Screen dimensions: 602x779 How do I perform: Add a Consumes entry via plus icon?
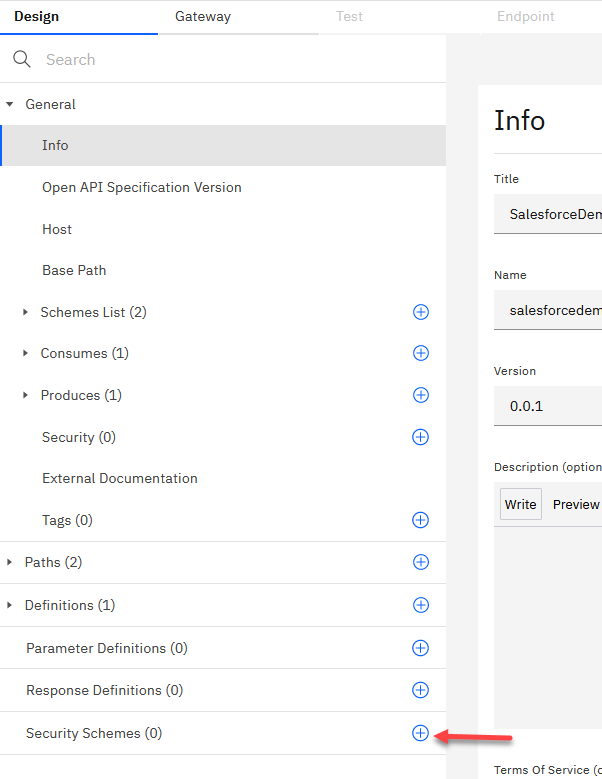point(421,353)
